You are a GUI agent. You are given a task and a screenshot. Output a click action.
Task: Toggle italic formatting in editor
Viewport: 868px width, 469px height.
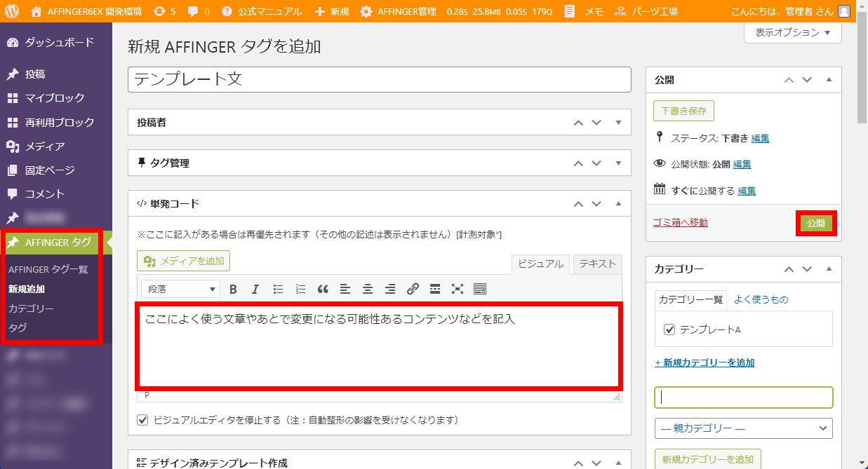click(x=255, y=289)
